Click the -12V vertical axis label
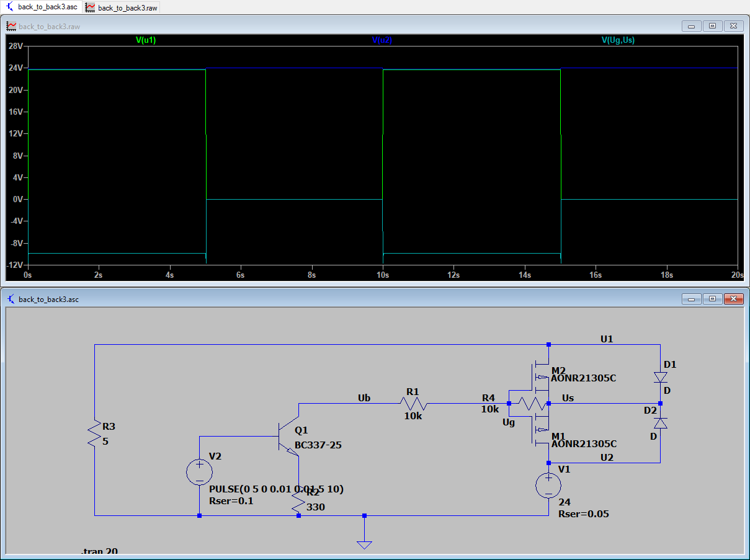 click(x=15, y=265)
